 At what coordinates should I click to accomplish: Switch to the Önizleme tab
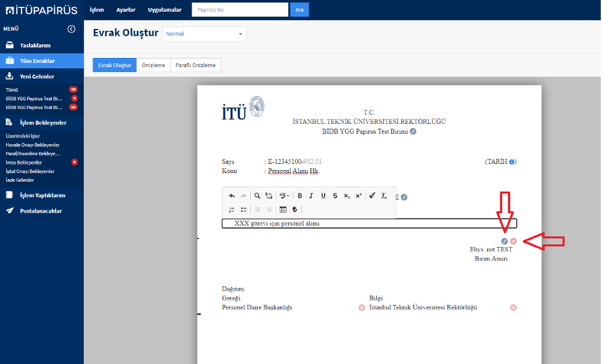click(x=153, y=65)
